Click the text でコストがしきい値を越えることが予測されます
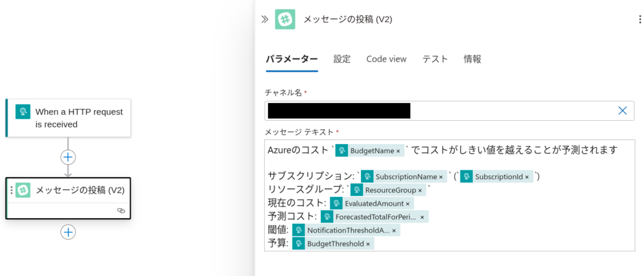644x276 pixels. [x=514, y=151]
